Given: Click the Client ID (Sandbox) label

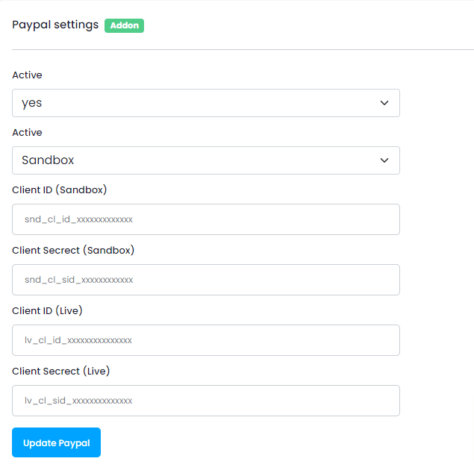Looking at the screenshot, I should 60,190.
